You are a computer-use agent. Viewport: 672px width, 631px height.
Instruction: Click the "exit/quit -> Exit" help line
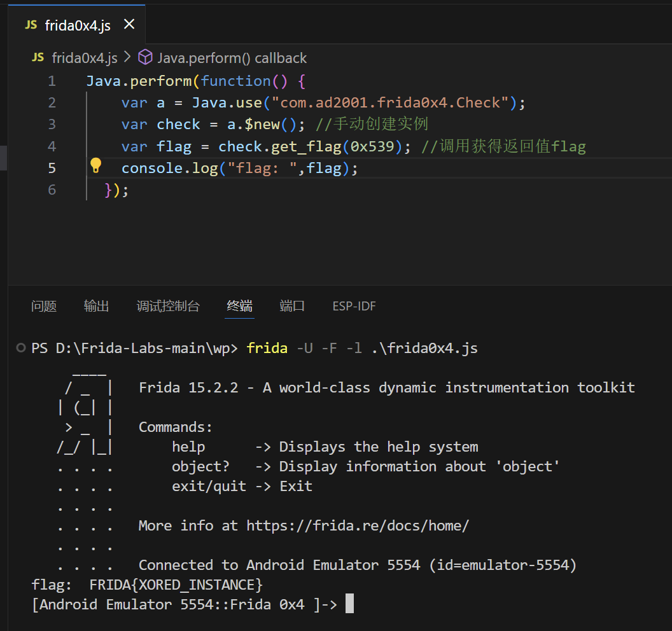242,486
